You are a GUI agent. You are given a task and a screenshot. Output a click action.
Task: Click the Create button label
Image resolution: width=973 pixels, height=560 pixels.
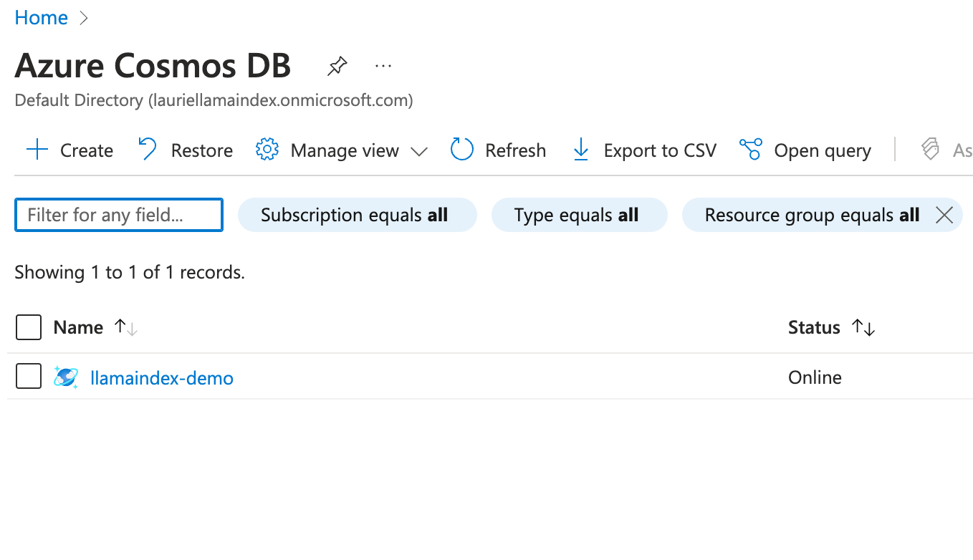point(87,150)
